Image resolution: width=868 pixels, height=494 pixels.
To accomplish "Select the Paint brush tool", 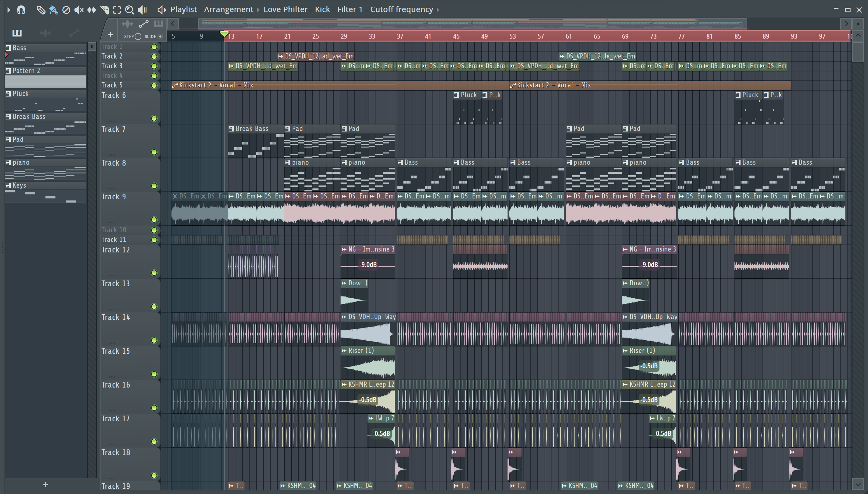I will (53, 10).
